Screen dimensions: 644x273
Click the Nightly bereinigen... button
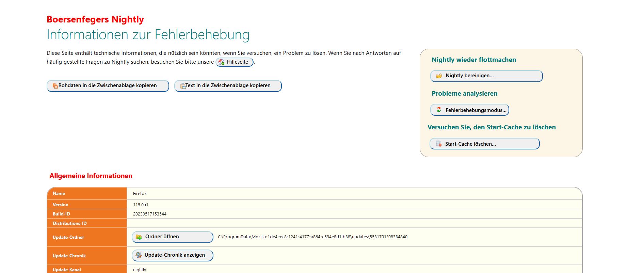coord(486,76)
